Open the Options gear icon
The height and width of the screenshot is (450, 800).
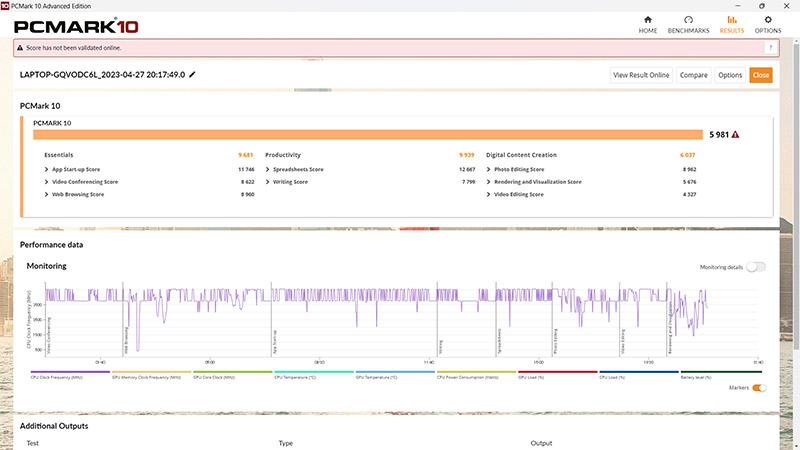768,20
